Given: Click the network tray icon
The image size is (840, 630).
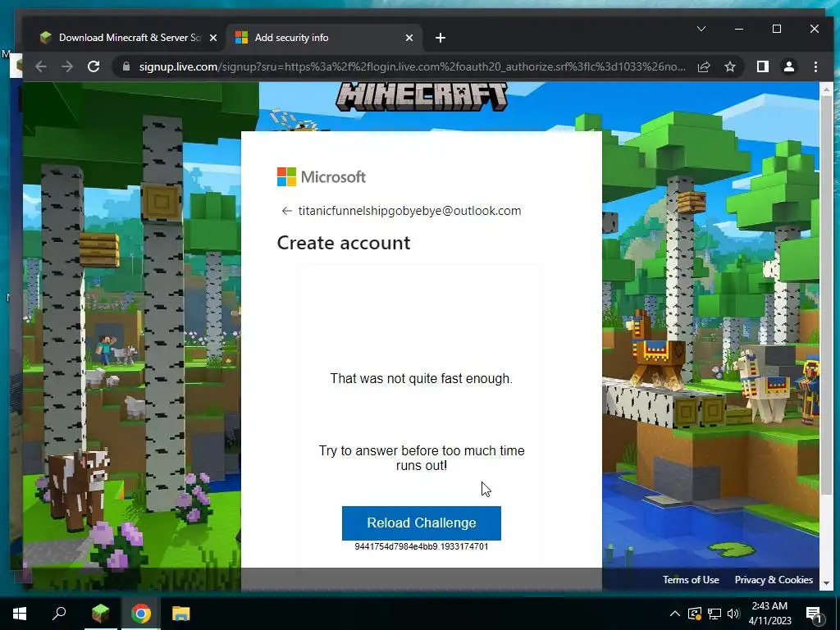Looking at the screenshot, I should pyautogui.click(x=714, y=614).
